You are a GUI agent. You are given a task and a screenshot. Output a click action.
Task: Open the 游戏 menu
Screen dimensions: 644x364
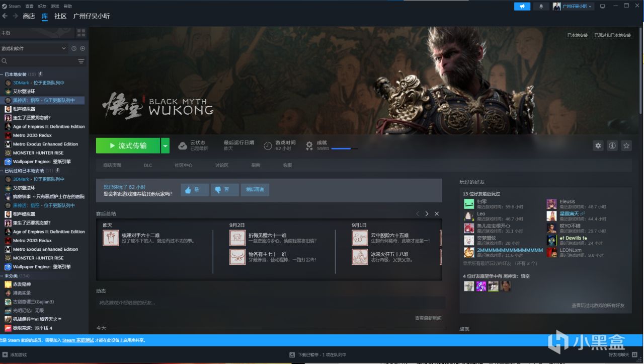pos(55,6)
